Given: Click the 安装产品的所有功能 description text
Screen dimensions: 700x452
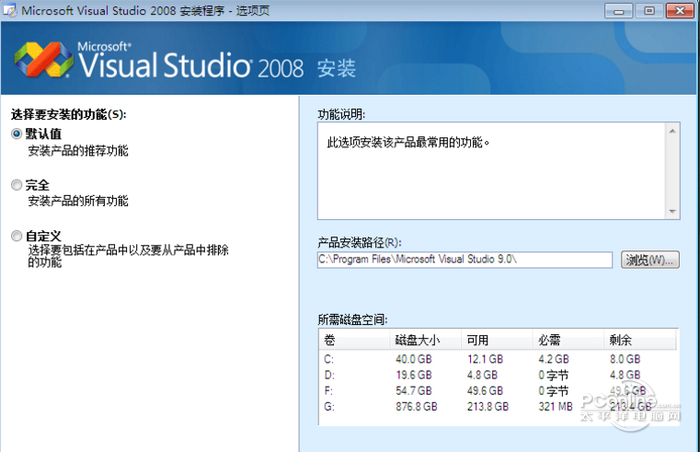Looking at the screenshot, I should pyautogui.click(x=78, y=201).
